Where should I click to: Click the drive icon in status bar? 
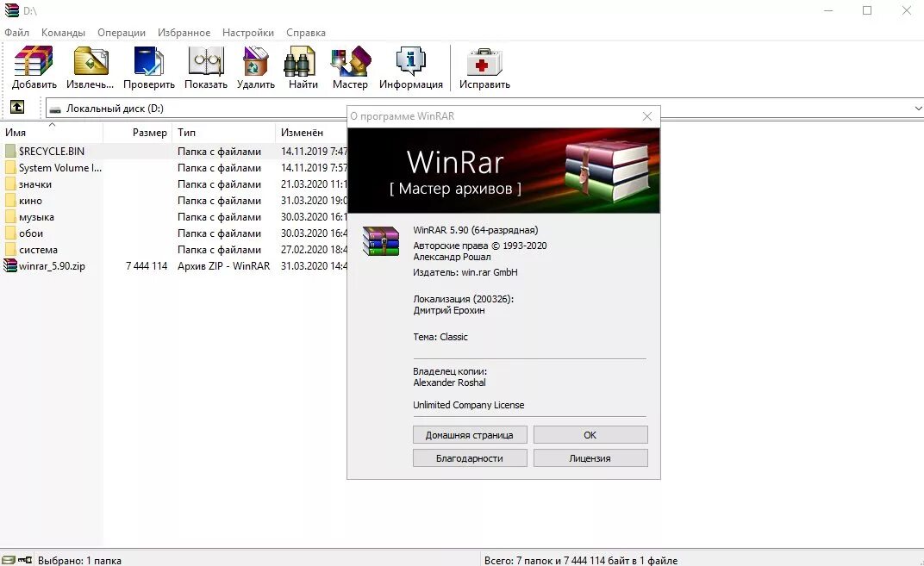tap(9, 560)
